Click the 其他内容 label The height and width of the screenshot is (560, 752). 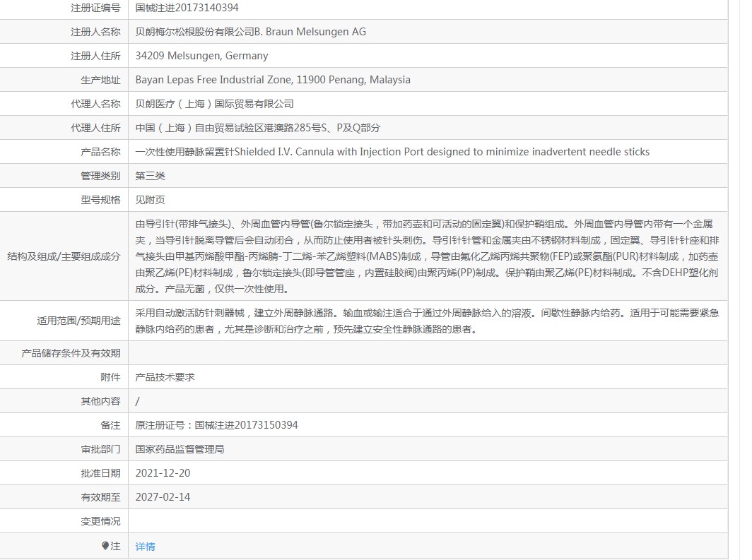[100, 401]
